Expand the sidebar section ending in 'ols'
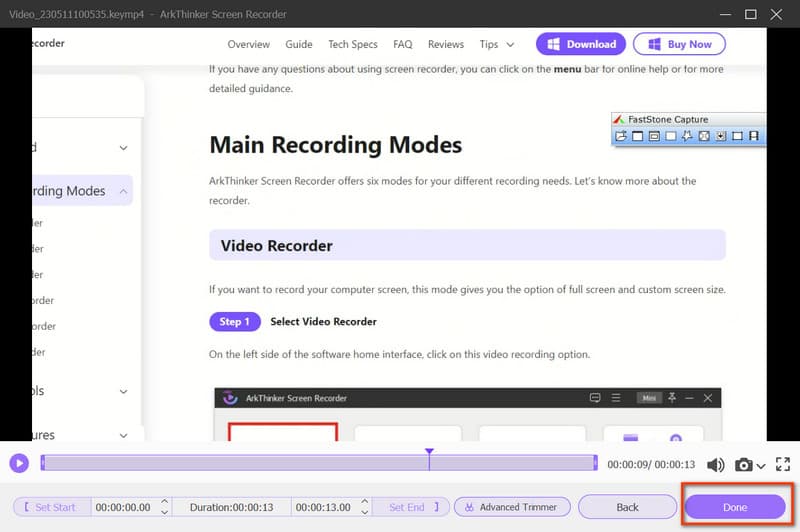 click(123, 391)
